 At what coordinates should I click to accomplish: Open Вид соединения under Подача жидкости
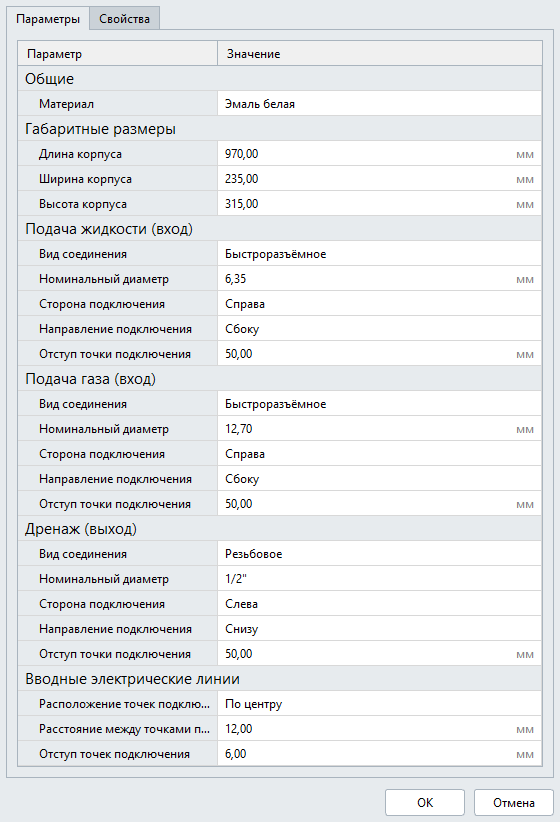(x=380, y=254)
